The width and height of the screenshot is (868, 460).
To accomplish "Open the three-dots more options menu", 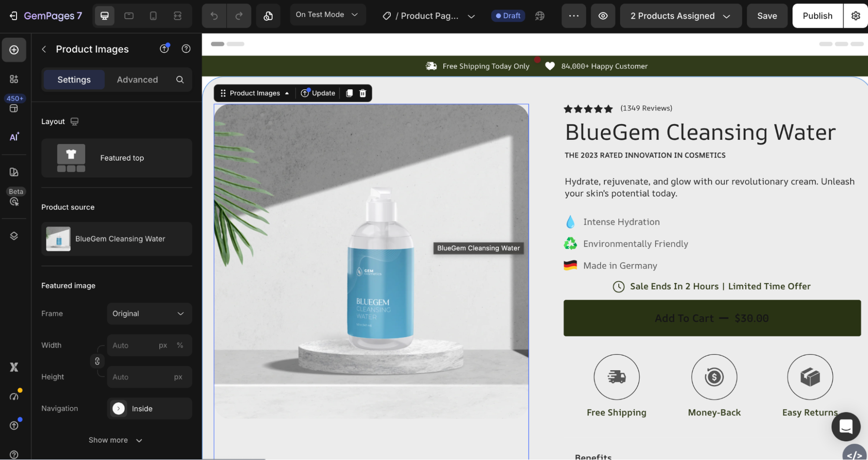I will [x=574, y=16].
